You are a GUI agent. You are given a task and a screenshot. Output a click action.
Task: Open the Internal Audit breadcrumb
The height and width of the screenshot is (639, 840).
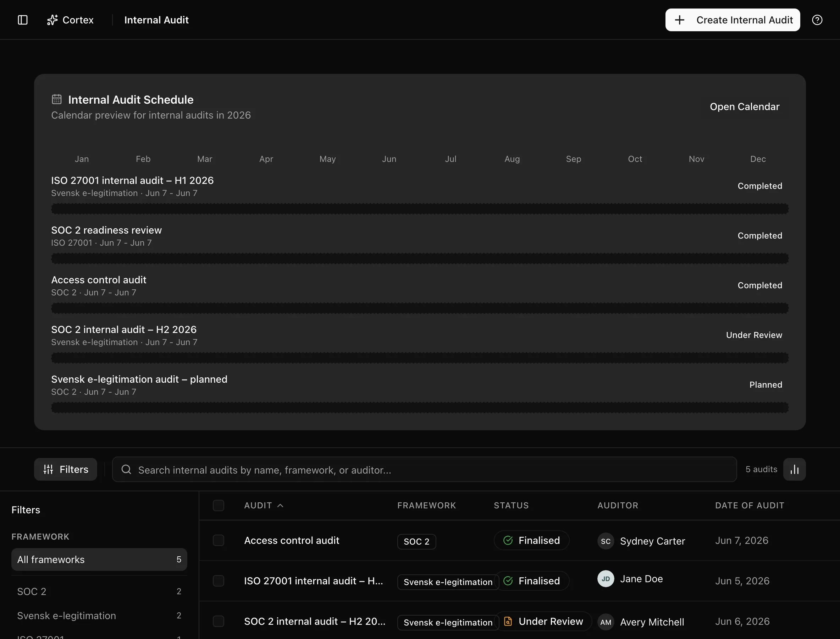156,20
